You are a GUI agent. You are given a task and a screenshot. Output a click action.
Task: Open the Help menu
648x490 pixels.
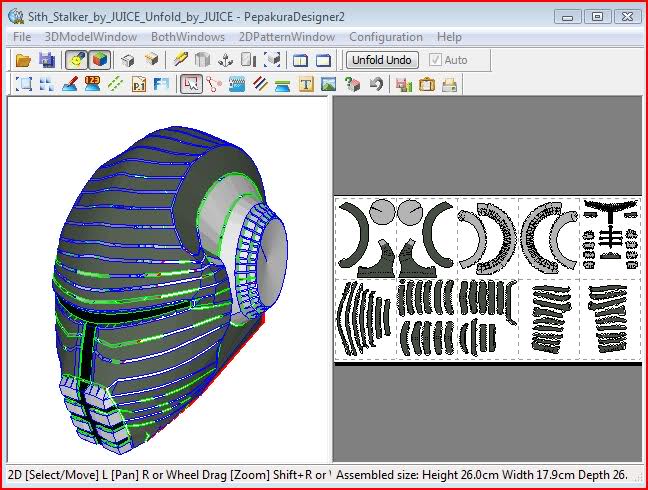[449, 37]
